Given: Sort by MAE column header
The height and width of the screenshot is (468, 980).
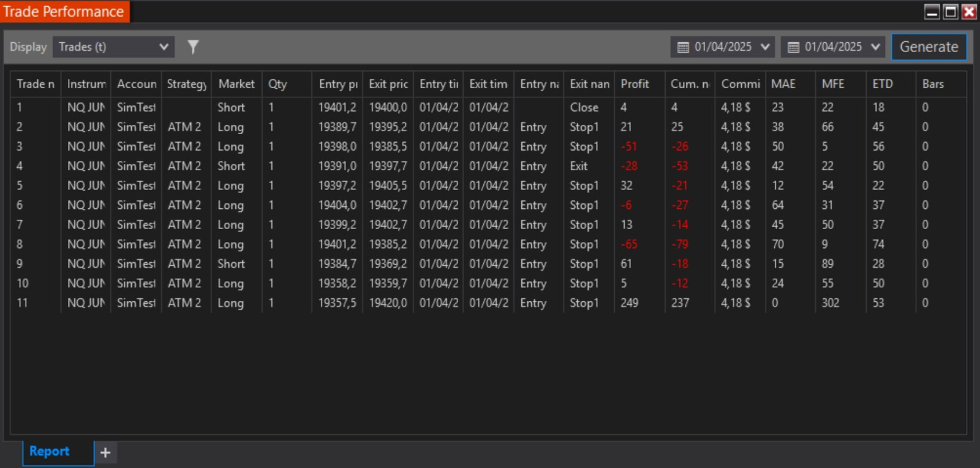Looking at the screenshot, I should coord(790,84).
